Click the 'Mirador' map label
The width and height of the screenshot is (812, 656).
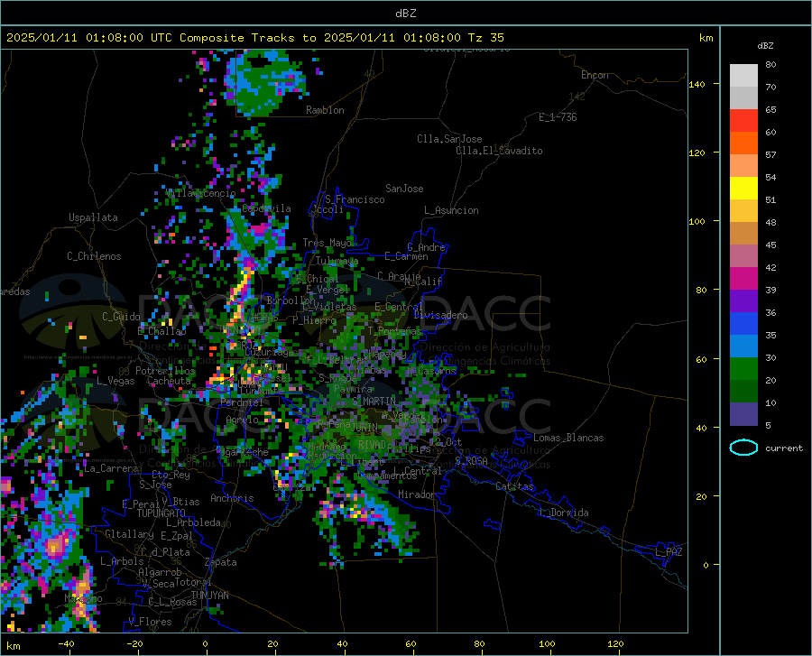417,494
